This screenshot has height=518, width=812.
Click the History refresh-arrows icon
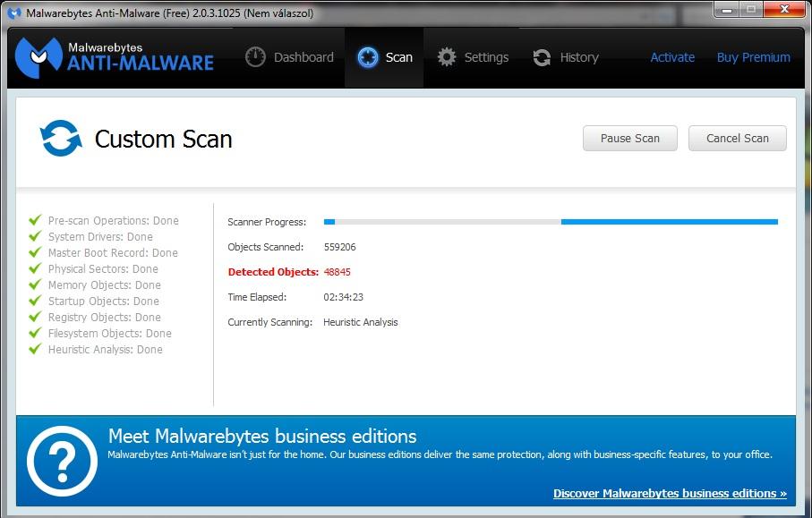point(542,57)
